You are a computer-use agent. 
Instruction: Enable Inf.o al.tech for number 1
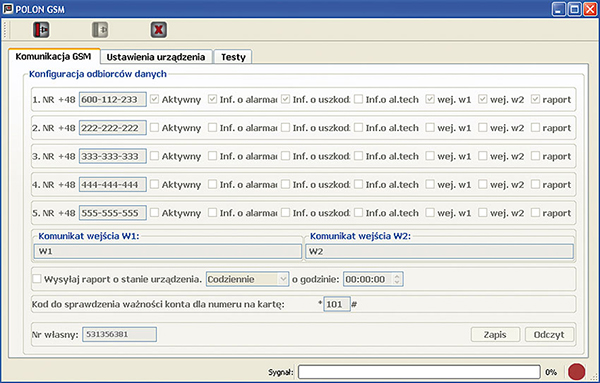[359, 99]
